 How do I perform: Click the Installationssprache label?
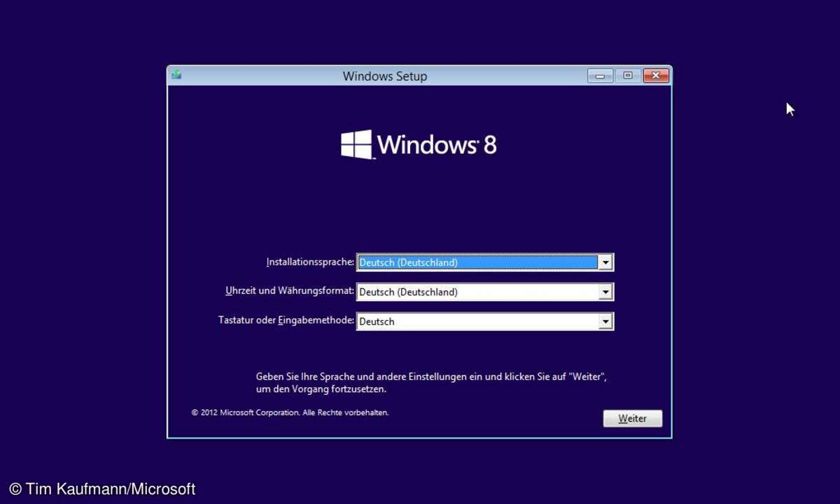point(310,262)
